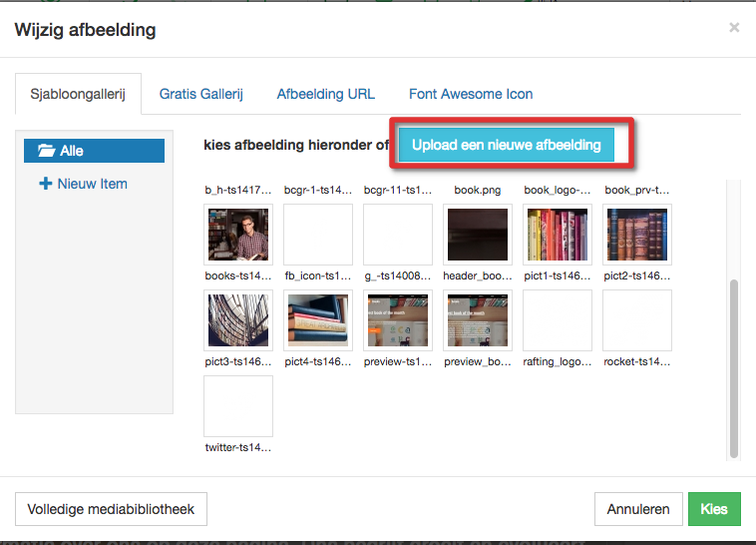Open Volledige mediabibliotheek

point(110,509)
